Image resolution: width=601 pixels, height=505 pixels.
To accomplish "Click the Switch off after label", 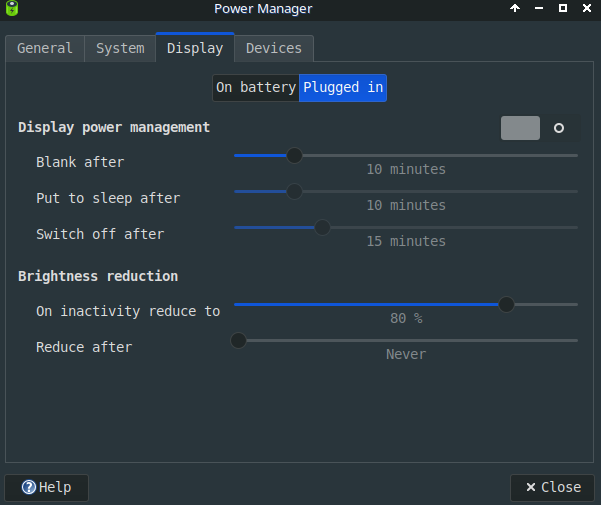I will (x=100, y=234).
